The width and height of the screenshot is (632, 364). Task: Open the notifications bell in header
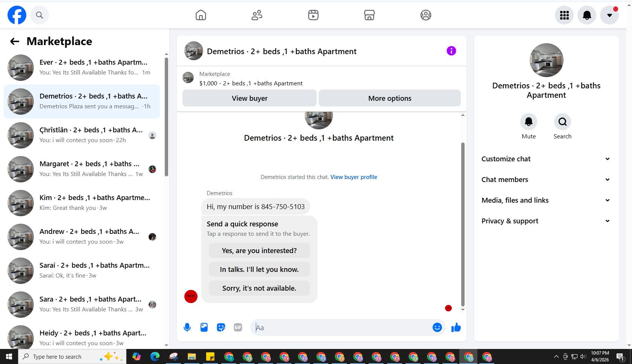[587, 15]
